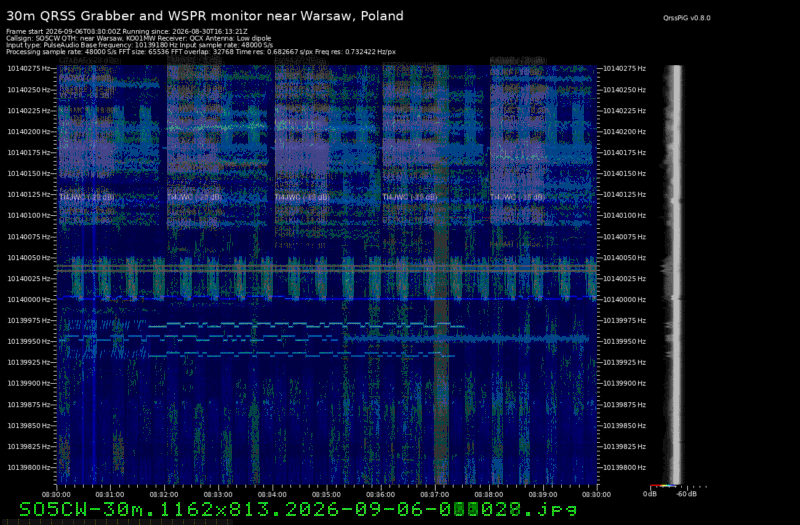
Task: Select the 08:01:00 time axis marker
Action: [x=110, y=494]
